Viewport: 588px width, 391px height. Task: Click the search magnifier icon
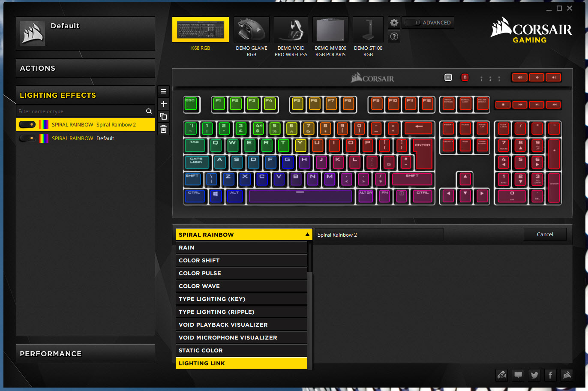tap(149, 111)
